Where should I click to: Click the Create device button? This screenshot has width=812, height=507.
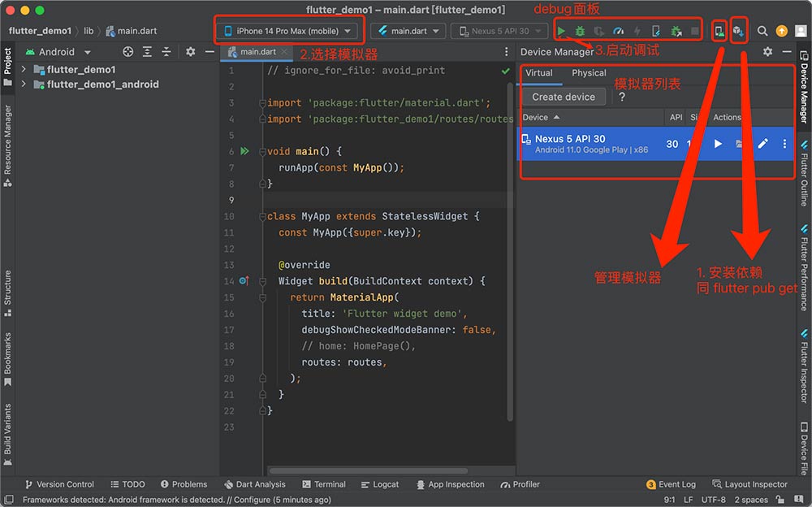coord(564,97)
